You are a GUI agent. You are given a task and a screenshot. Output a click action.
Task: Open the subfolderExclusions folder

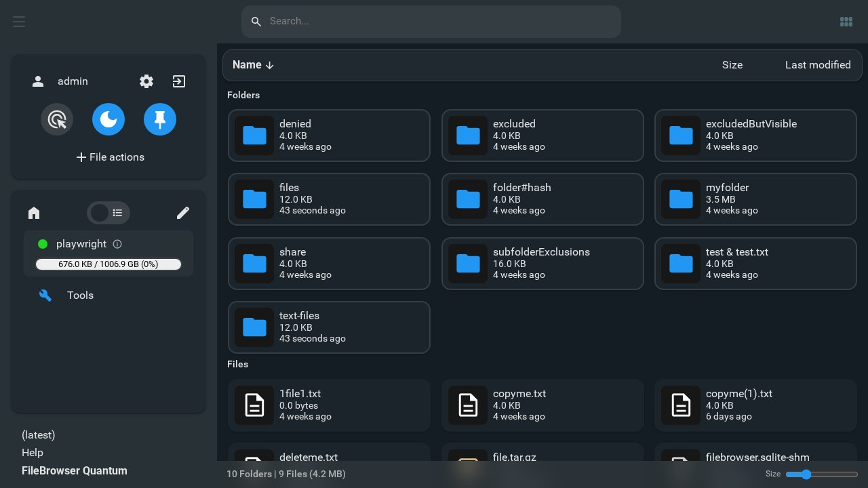(542, 264)
